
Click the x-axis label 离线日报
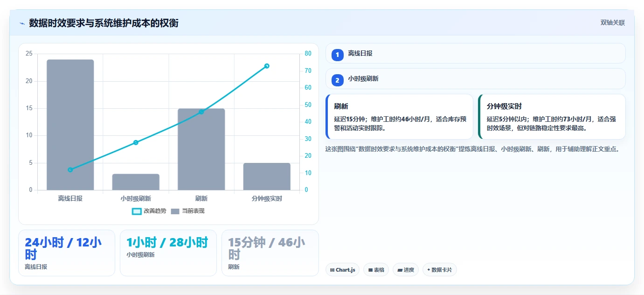(70, 198)
